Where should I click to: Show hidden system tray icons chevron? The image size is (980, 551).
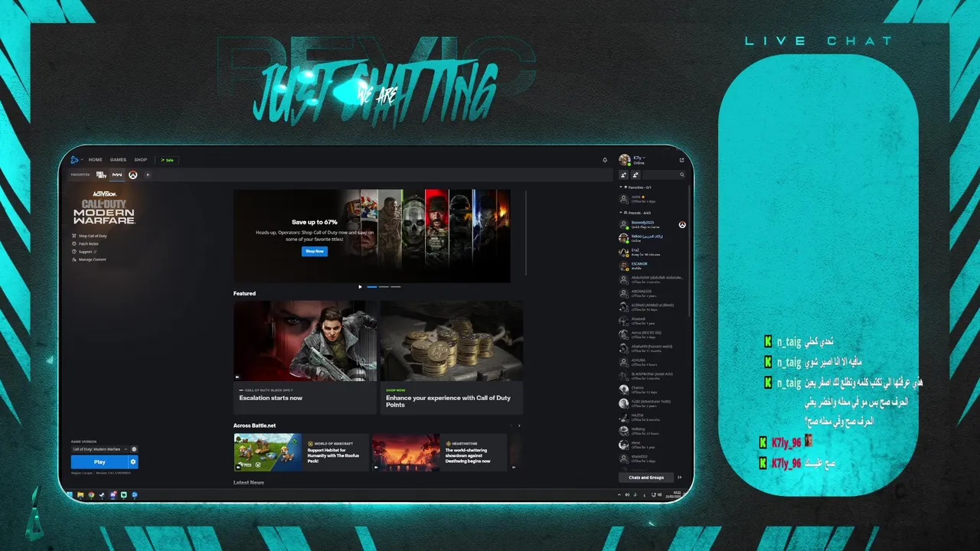coord(619,495)
